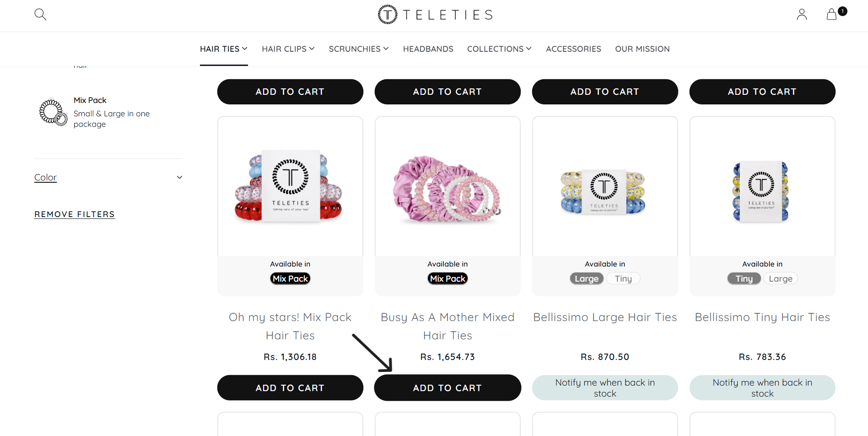Select Large size for Bellissimo Large Hair Ties

click(x=587, y=278)
